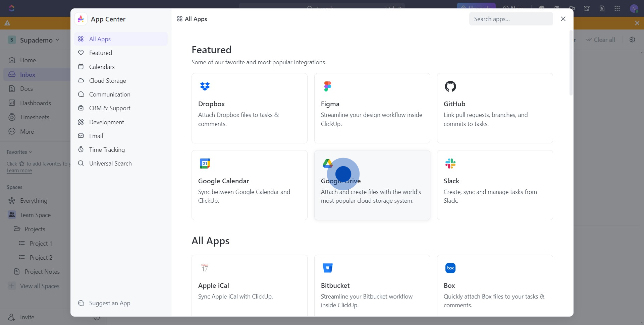Click the All Apps breadcrumb header

[192, 19]
